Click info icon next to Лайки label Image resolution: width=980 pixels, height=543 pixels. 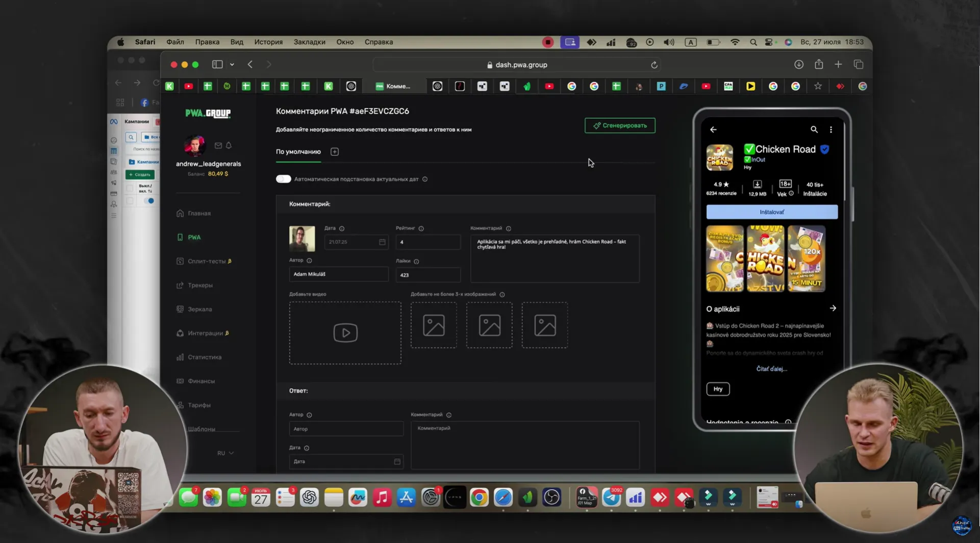pos(416,261)
